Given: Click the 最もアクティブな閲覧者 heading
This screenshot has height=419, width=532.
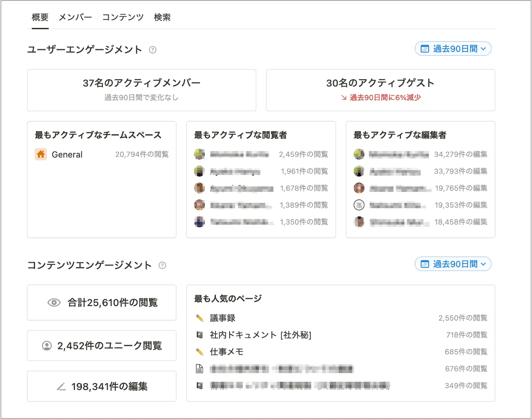Looking at the screenshot, I should click(240, 135).
